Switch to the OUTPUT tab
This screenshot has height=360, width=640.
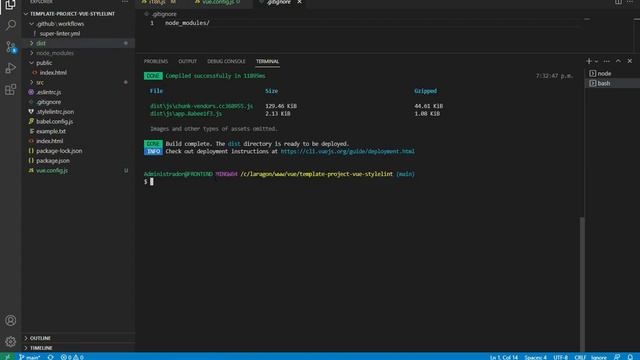click(187, 61)
